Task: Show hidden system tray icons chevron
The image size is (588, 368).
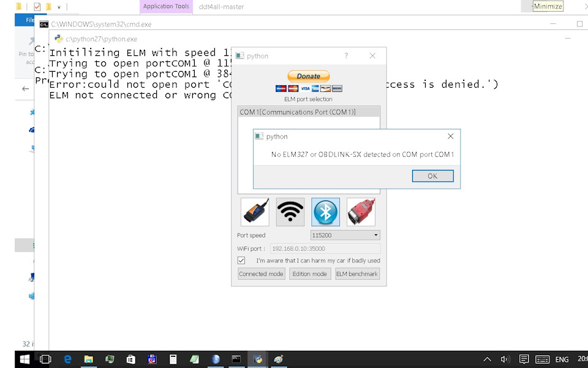Action: pos(487,359)
